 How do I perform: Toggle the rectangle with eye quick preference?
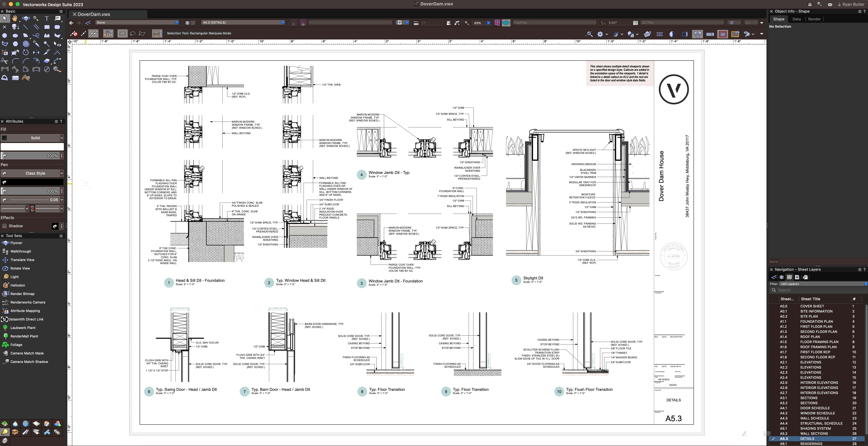click(x=735, y=34)
